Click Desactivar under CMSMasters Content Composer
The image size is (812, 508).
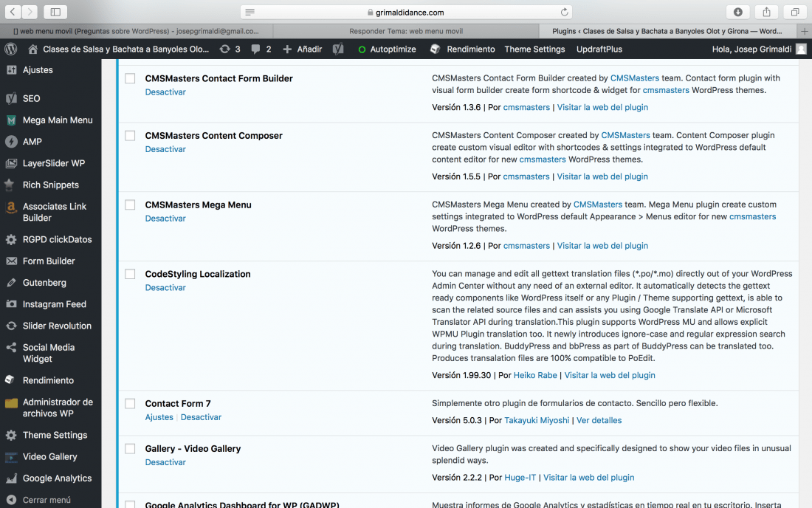(x=165, y=149)
